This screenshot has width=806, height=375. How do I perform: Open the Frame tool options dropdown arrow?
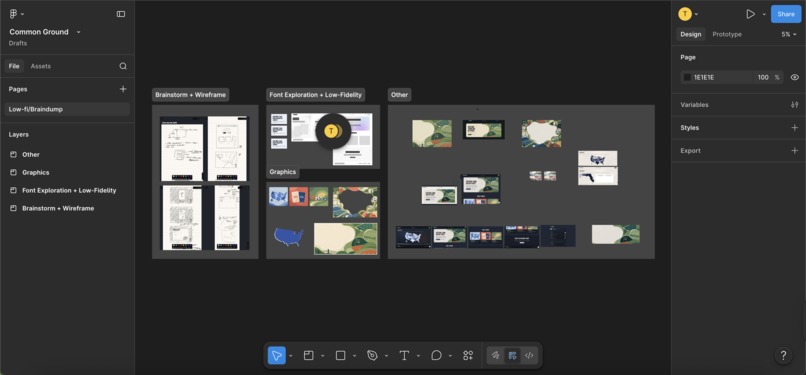point(322,355)
